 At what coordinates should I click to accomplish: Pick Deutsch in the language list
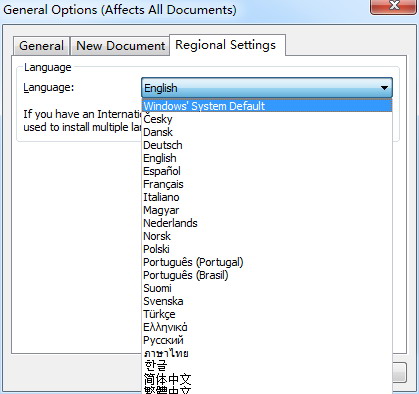[x=267, y=145]
